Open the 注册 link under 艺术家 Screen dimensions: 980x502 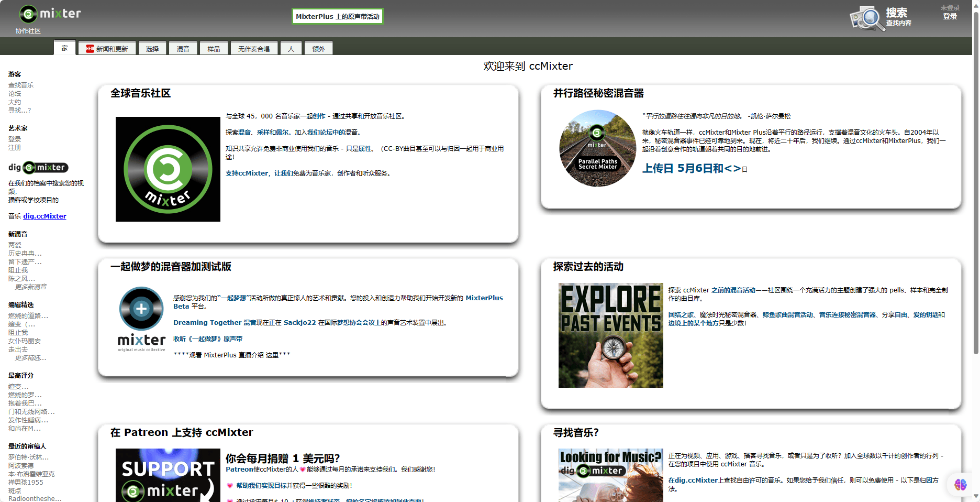point(14,148)
